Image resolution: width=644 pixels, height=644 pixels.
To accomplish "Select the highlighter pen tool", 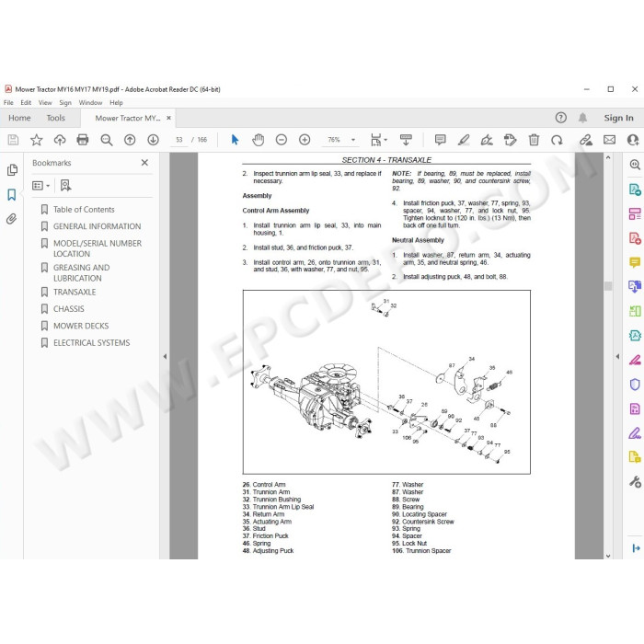I will pos(464,140).
